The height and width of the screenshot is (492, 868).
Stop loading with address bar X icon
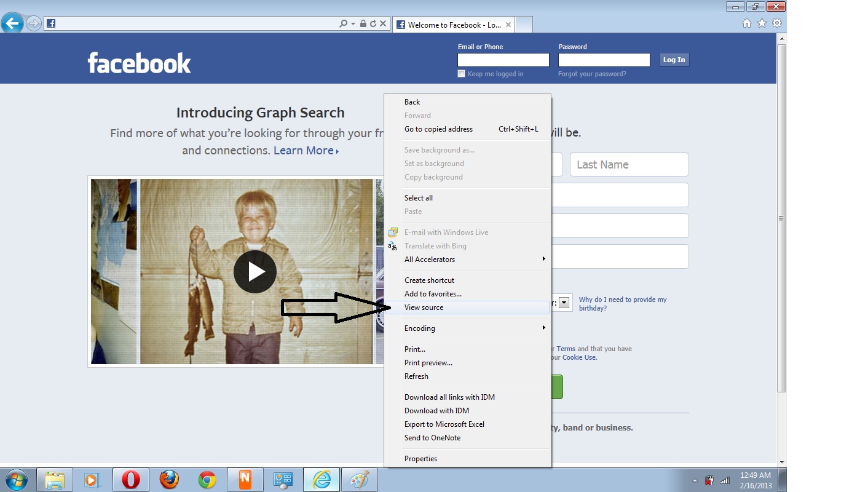click(382, 24)
